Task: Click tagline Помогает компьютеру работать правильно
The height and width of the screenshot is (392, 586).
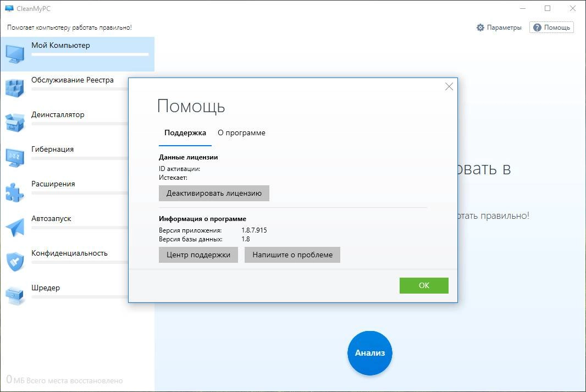Action: pyautogui.click(x=69, y=27)
